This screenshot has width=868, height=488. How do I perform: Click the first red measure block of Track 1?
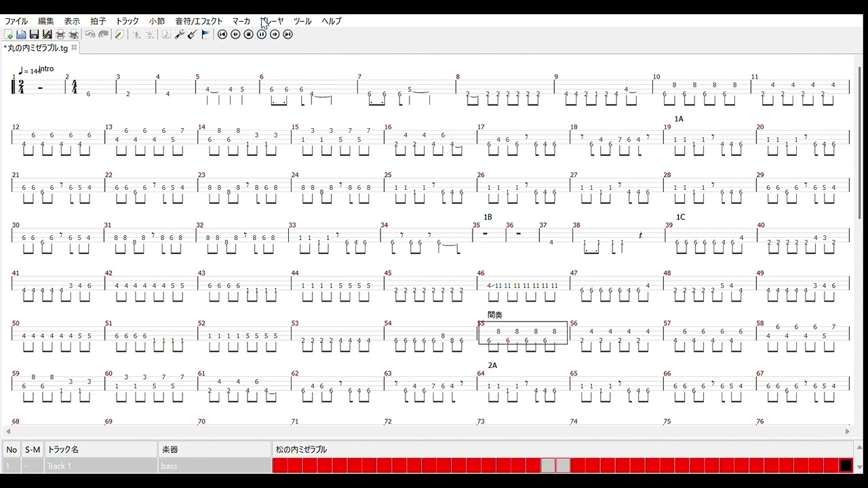(x=279, y=466)
